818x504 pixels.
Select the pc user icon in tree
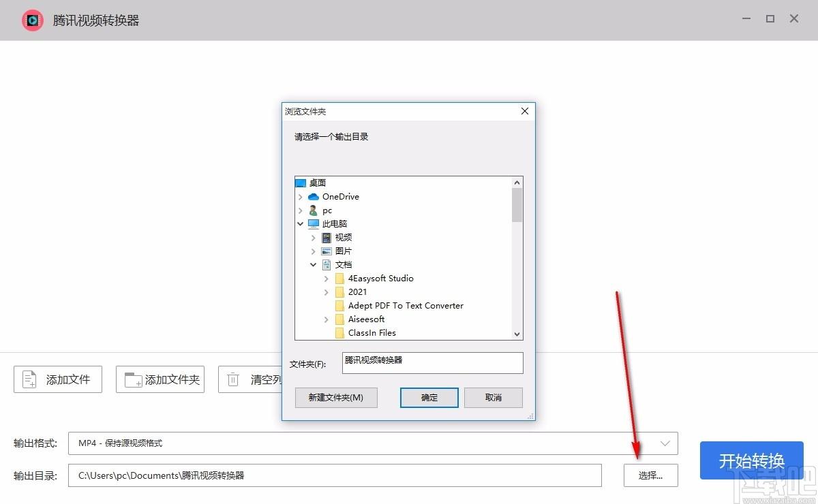(x=314, y=210)
